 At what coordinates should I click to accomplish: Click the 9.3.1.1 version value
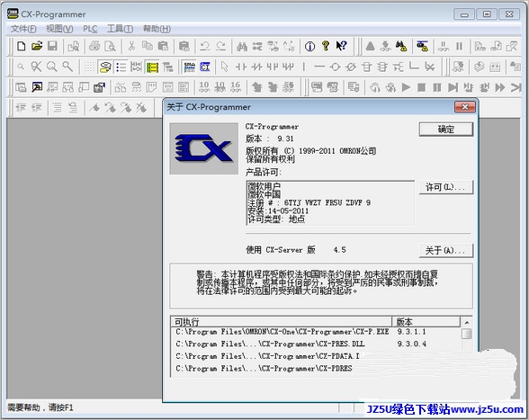click(x=412, y=332)
